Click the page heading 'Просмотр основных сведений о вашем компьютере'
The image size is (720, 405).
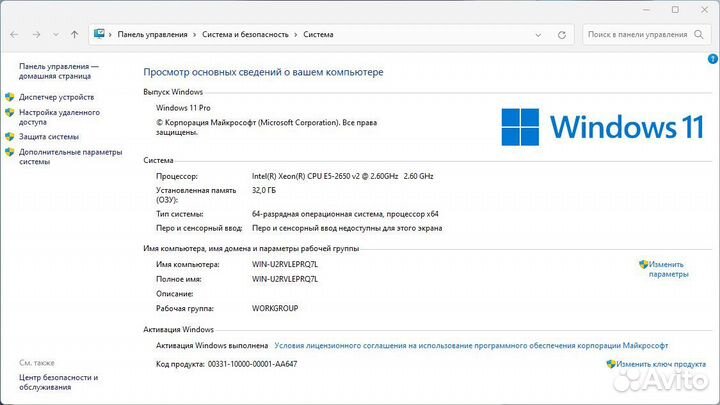263,72
